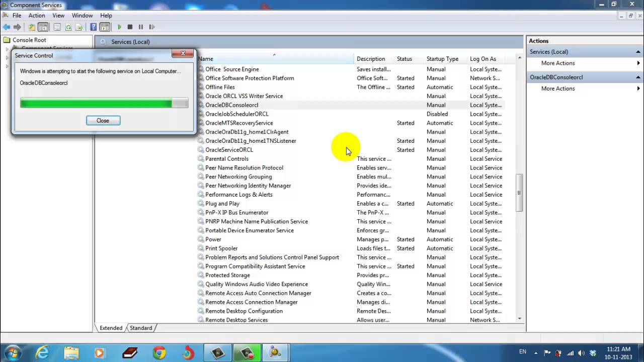Open the Action menu
This screenshot has width=644, height=362.
click(x=36, y=16)
